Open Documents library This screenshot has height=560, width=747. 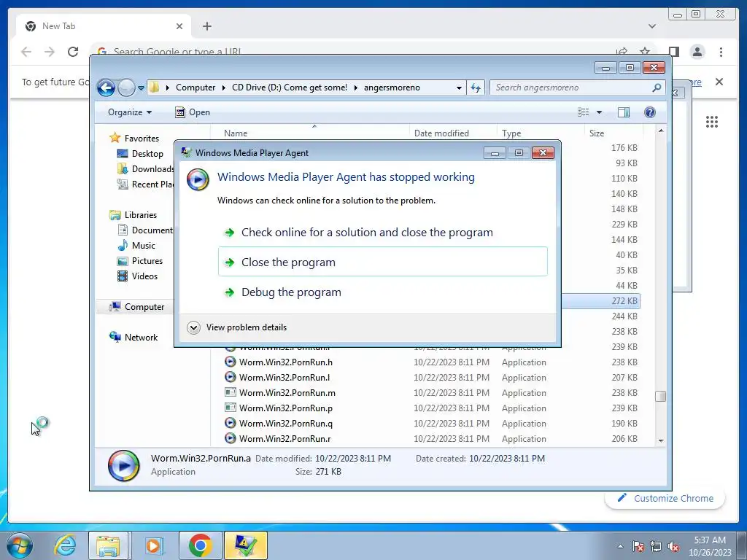tap(145, 230)
